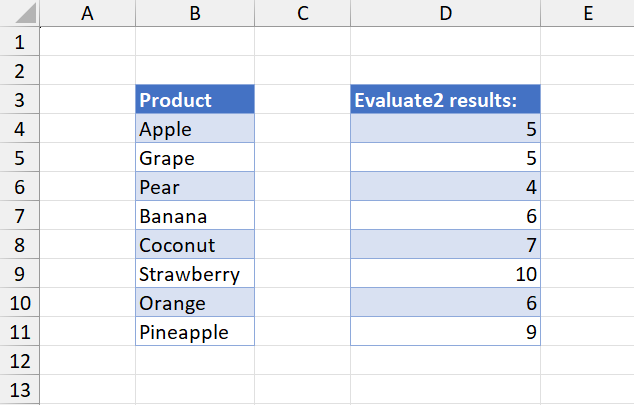
Task: Click the cell showing result 10
Action: 446,273
